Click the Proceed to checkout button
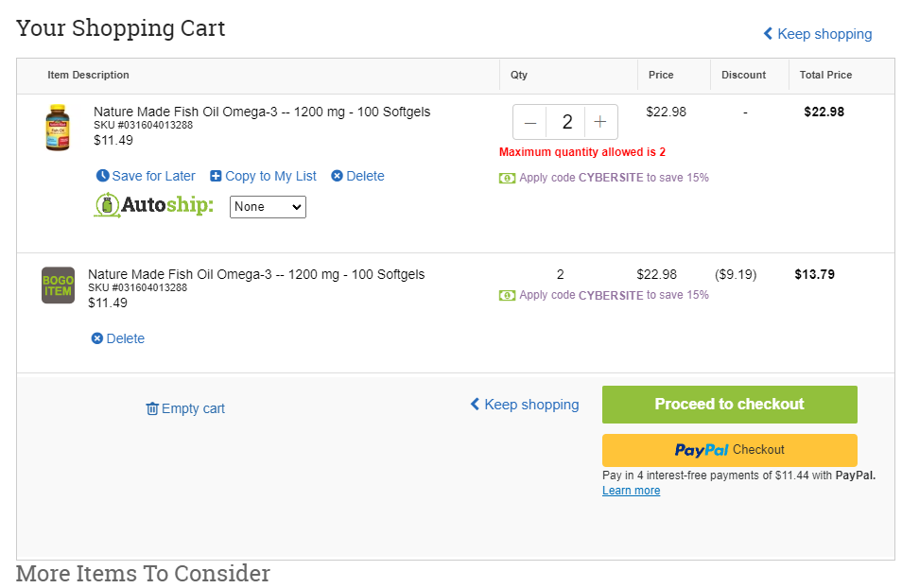The width and height of the screenshot is (902, 588). pyautogui.click(x=729, y=405)
